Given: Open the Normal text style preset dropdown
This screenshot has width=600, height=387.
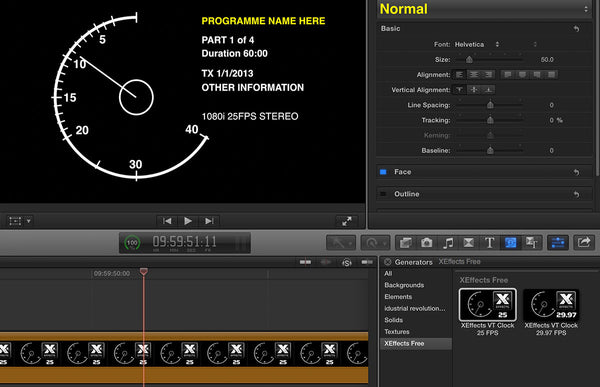Looking at the screenshot, I should click(x=484, y=9).
